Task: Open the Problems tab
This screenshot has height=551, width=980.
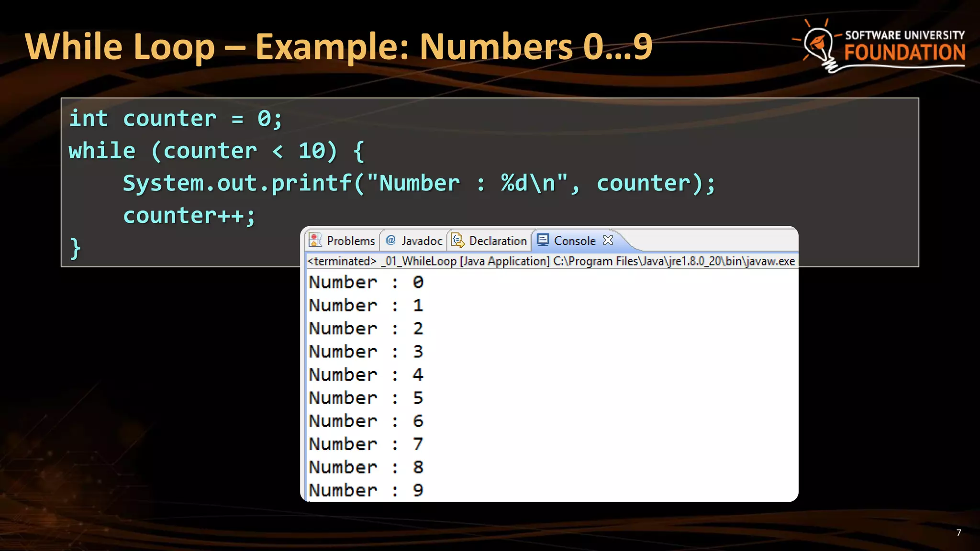Action: (350, 241)
